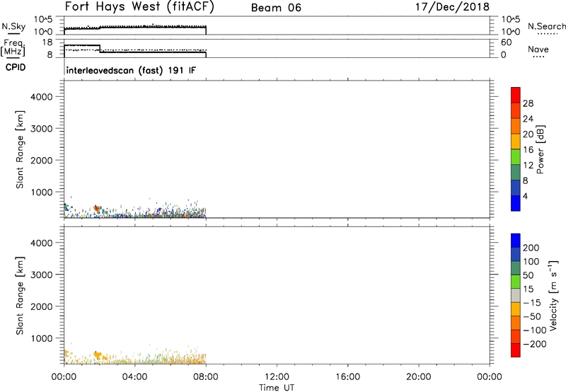
Task: Click the 'Nave' legend label
Action: (x=538, y=49)
